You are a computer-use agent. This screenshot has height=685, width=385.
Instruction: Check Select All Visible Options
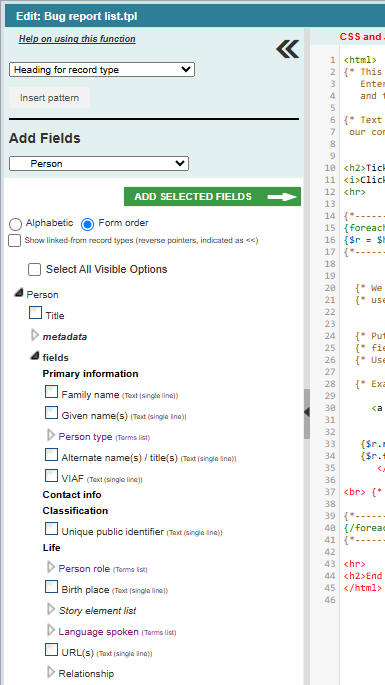35,270
